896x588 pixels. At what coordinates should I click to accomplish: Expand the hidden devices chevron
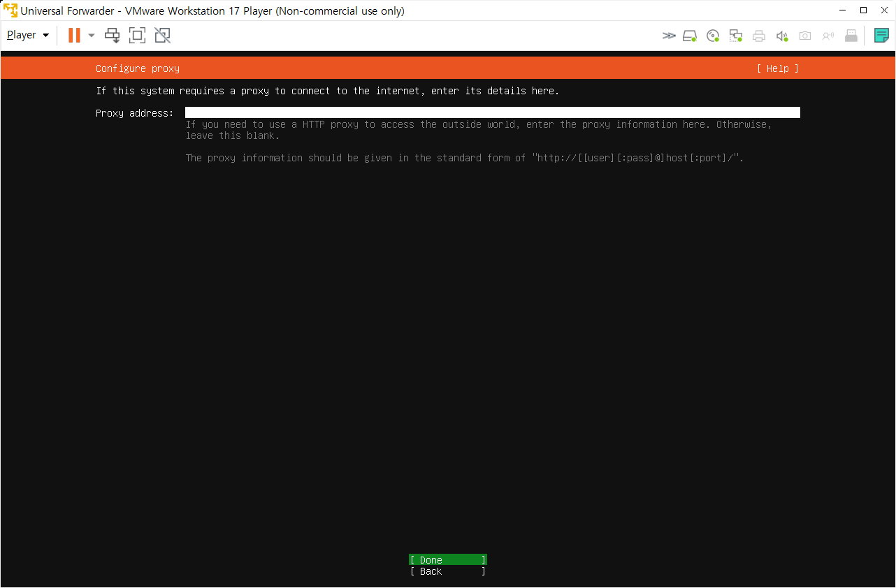[669, 36]
